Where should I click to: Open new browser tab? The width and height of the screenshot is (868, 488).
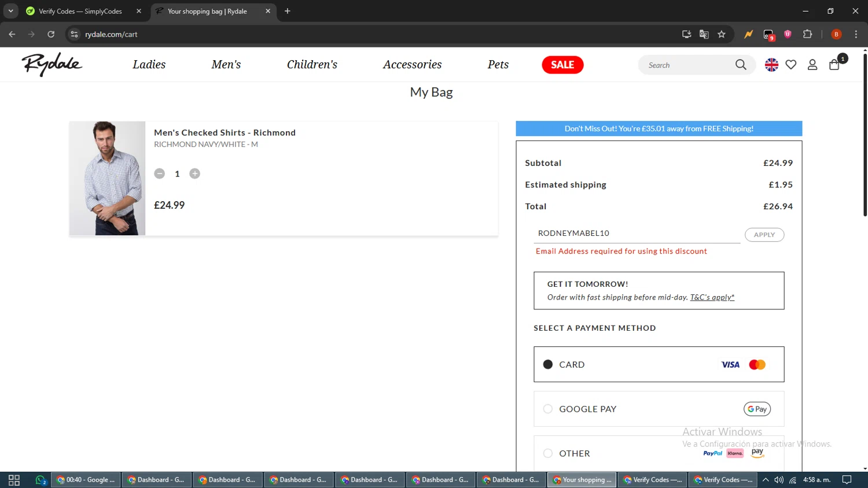pyautogui.click(x=288, y=11)
